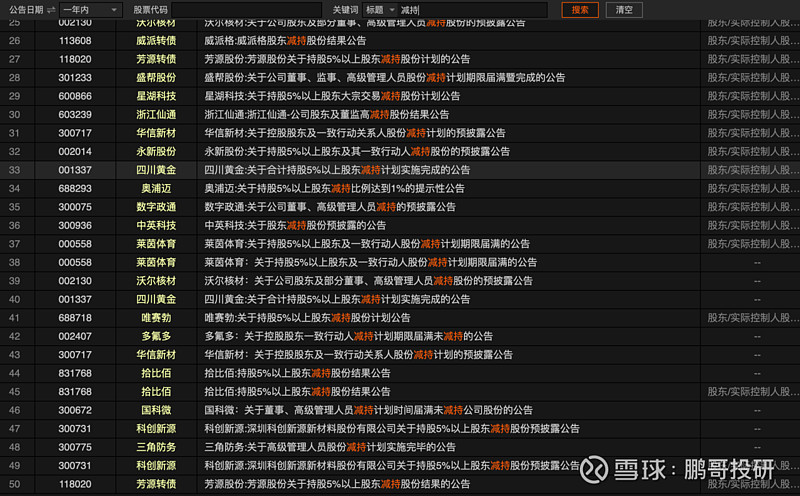Click the 搜索 search button
Screen dimensions: 800x496
pyautogui.click(x=580, y=10)
